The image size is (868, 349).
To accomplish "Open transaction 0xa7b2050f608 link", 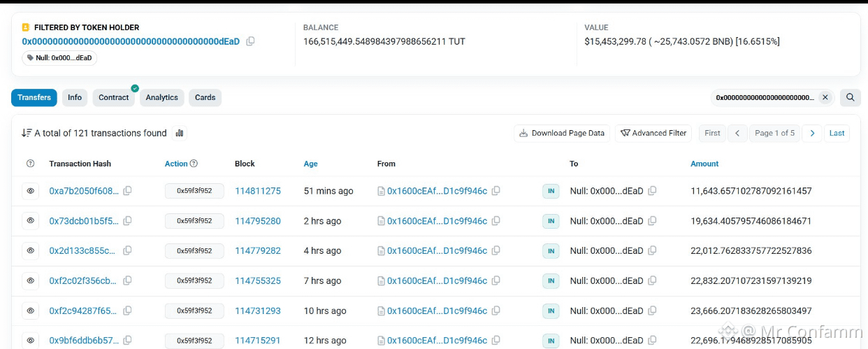I will [84, 191].
